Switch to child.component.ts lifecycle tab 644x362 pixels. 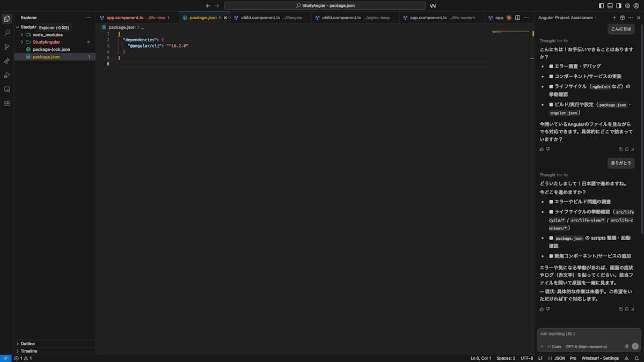pos(271,18)
